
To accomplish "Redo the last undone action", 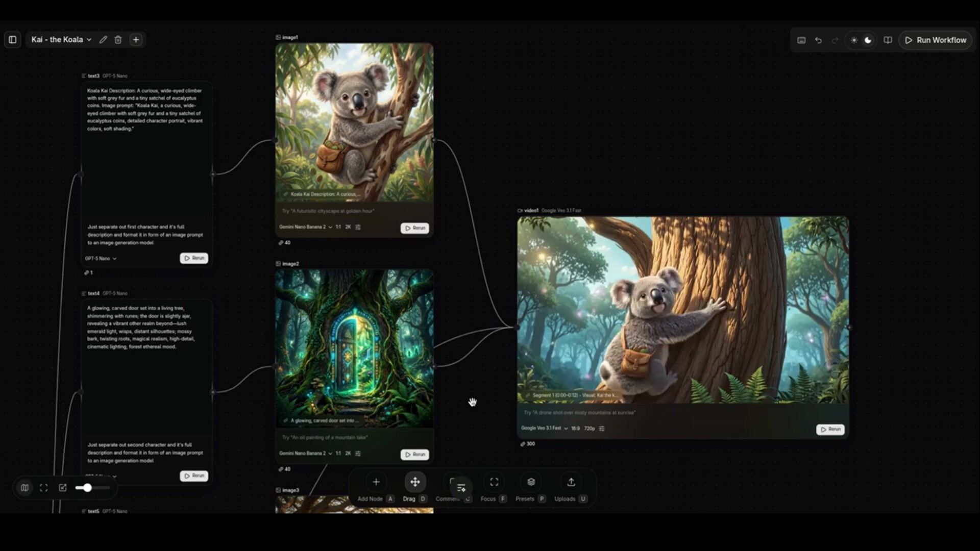I will 835,40.
